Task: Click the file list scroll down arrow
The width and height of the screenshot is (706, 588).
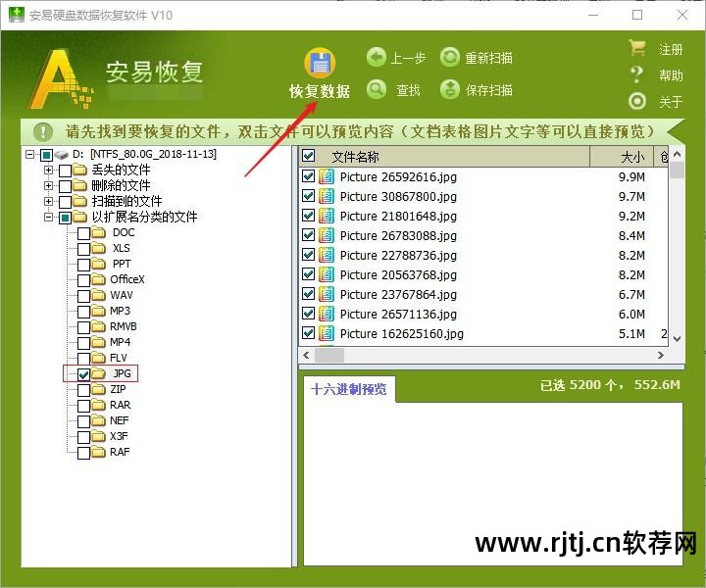Action: coord(677,339)
